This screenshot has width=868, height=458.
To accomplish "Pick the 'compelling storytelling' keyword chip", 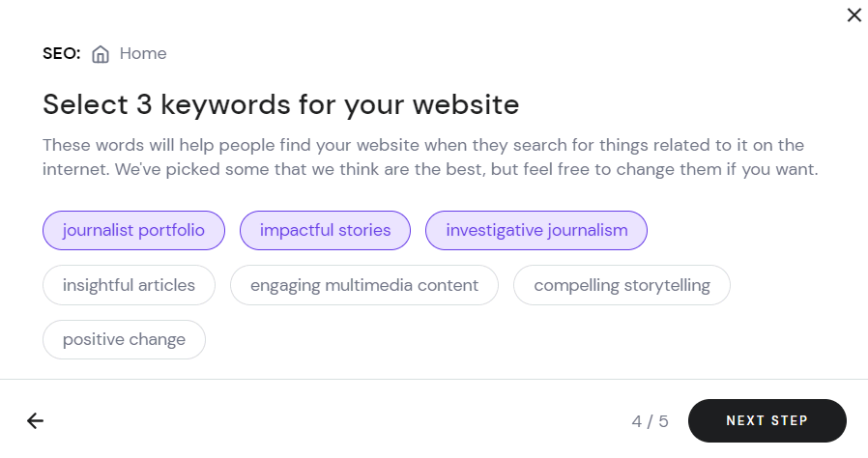I will click(622, 285).
